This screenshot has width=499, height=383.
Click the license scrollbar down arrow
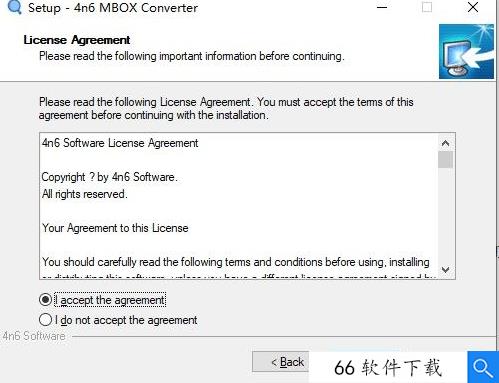point(445,269)
